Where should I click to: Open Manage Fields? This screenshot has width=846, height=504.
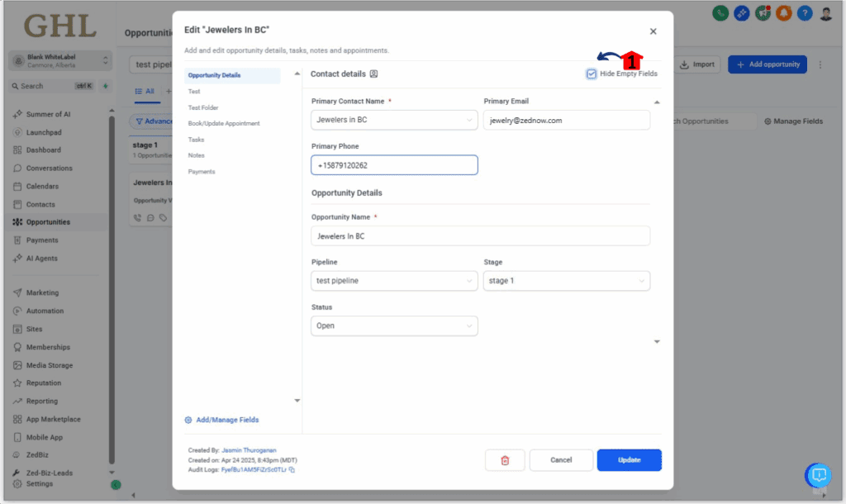coord(793,121)
